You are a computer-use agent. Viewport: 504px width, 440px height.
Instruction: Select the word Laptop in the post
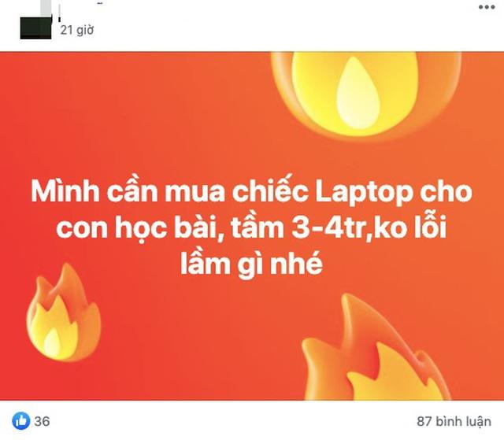tap(364, 192)
